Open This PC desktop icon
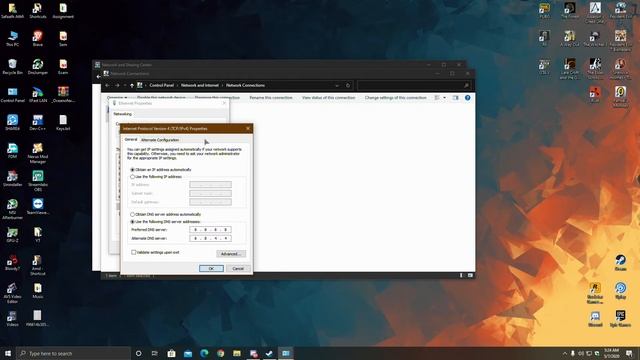640x360 pixels. pos(13,38)
